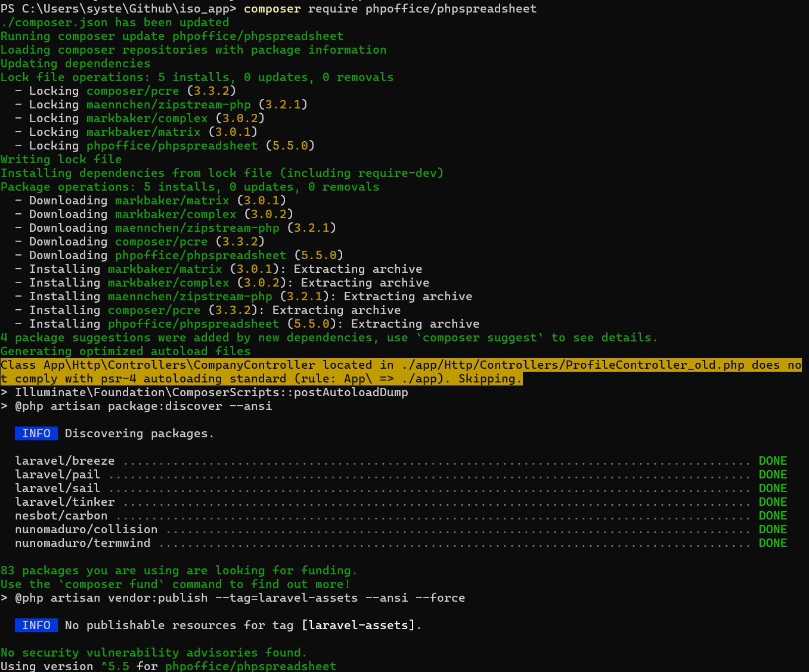Click the Writing lock file line
Screen dimensions: 809x672
pos(61,159)
